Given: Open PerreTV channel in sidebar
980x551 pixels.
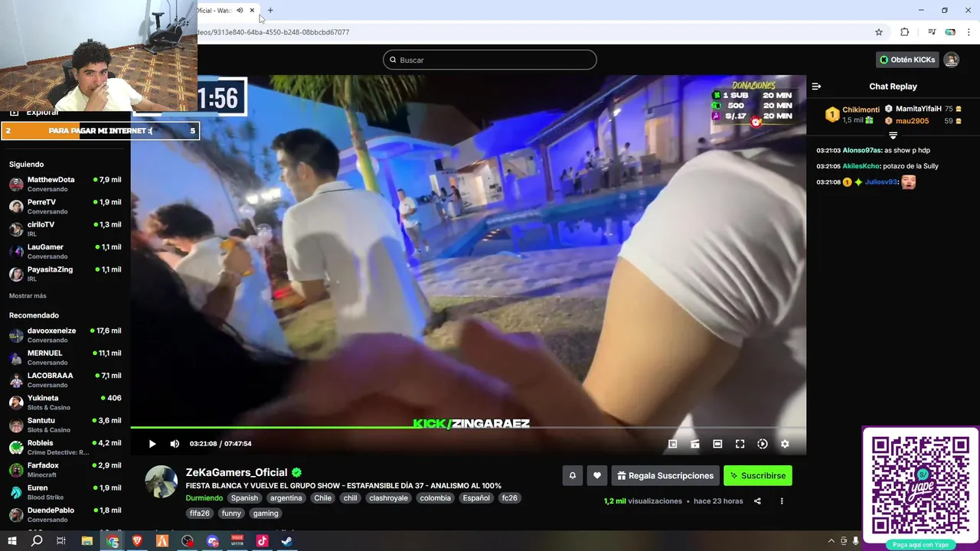Looking at the screenshot, I should [x=65, y=207].
